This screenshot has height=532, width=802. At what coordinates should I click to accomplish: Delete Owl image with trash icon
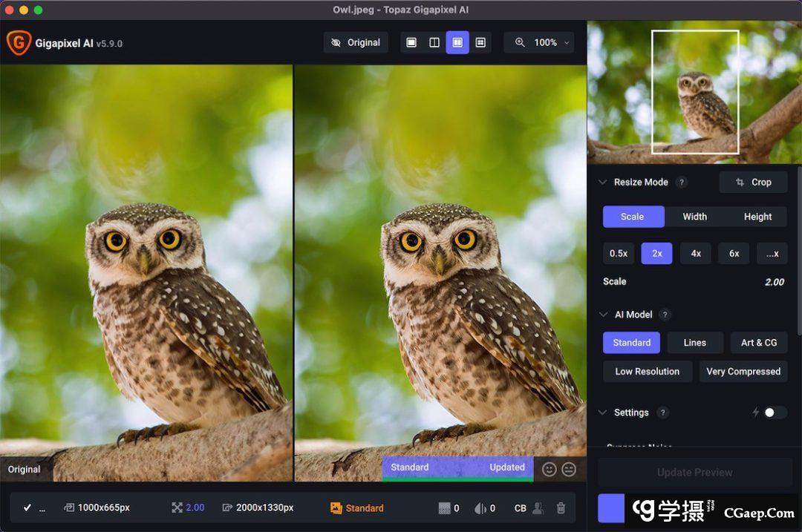561,508
